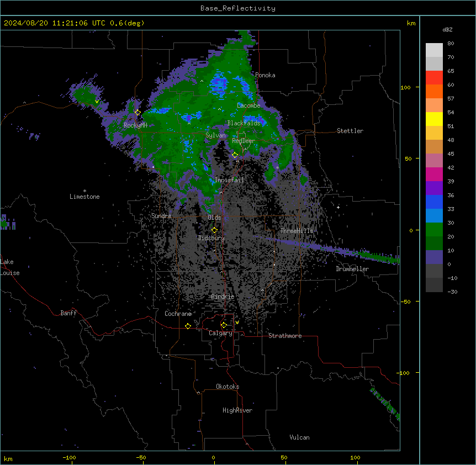
Task: Pick the red 60-65 dBZ legend swatch
Action: click(434, 78)
